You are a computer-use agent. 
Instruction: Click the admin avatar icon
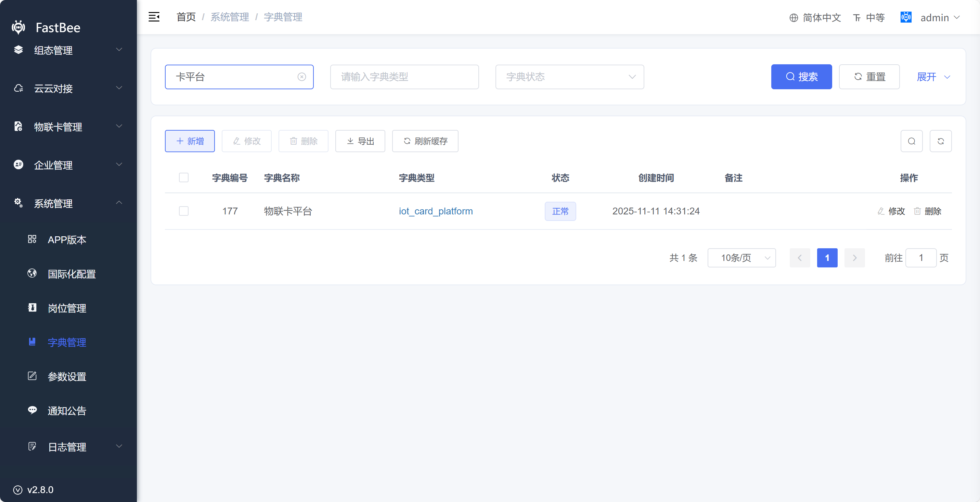point(906,17)
